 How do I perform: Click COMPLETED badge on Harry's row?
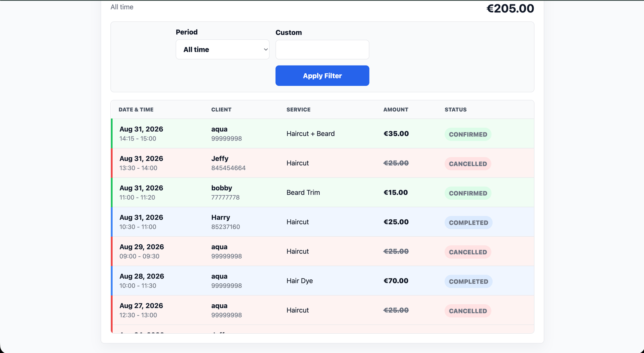pos(469,223)
